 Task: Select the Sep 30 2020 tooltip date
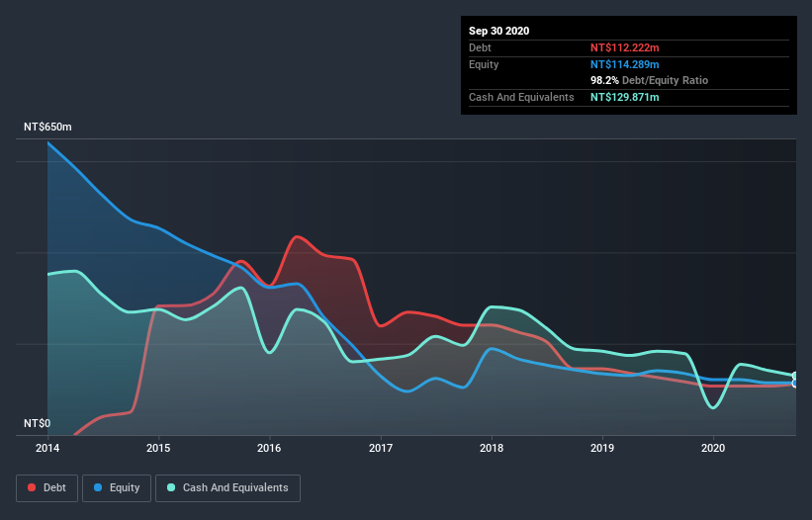(x=499, y=31)
